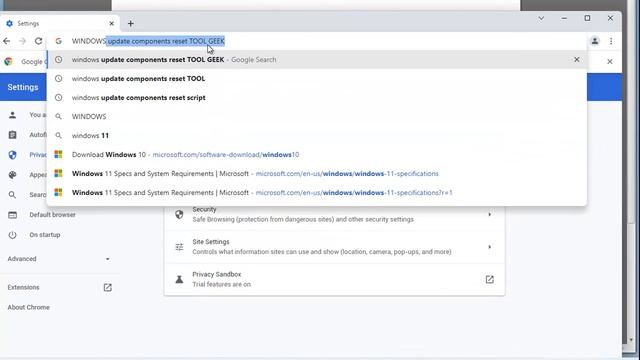Click the Site Settings sliders icon
Viewport: 640px width, 360px height.
point(179,247)
